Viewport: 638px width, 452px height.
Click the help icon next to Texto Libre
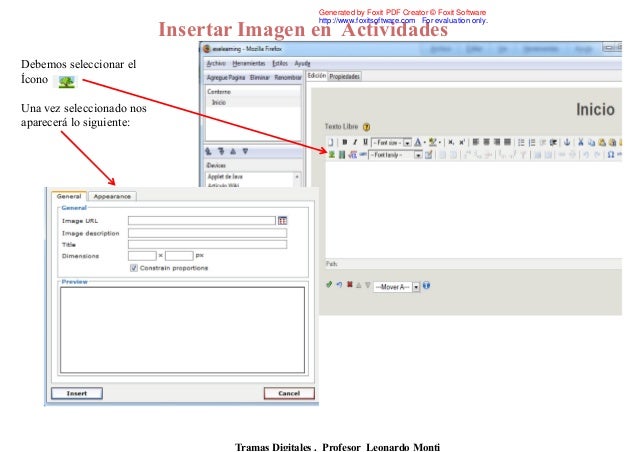coord(367,127)
